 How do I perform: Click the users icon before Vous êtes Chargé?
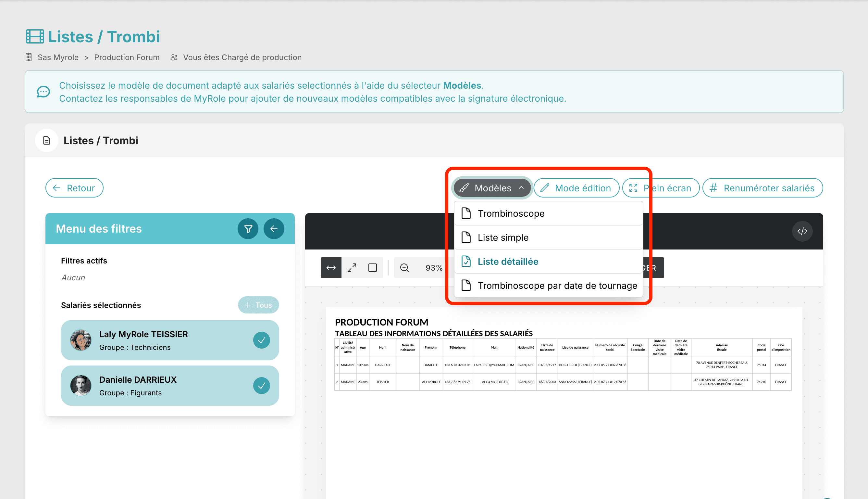coord(174,57)
